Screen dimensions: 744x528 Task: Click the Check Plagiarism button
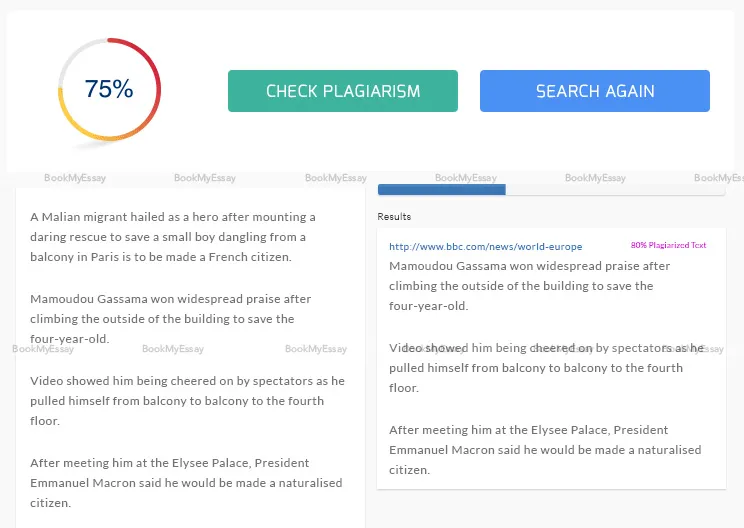pyautogui.click(x=342, y=91)
